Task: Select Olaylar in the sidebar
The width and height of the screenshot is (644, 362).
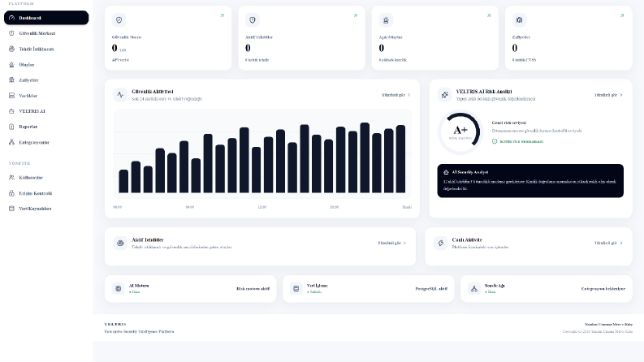Action: (46, 64)
